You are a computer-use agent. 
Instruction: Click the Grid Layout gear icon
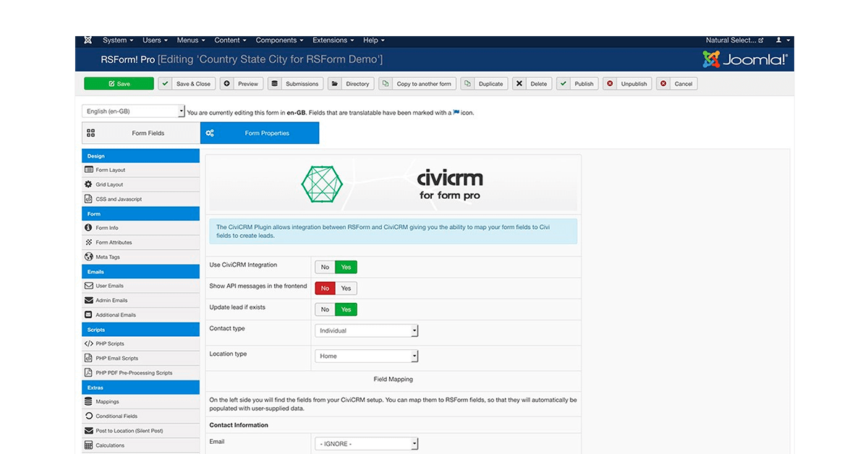(89, 184)
